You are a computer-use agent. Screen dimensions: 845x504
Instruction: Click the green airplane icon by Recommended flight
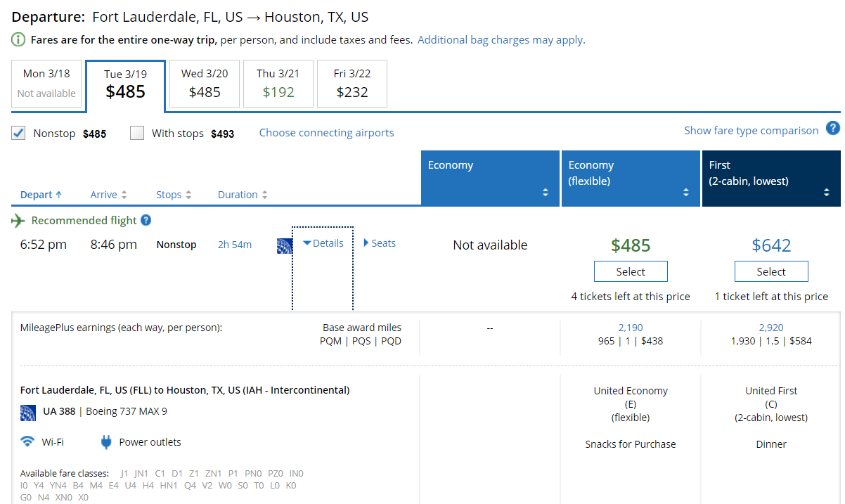click(x=18, y=221)
